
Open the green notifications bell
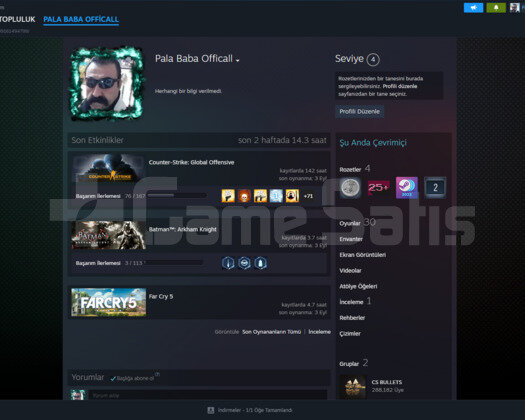[x=496, y=7]
